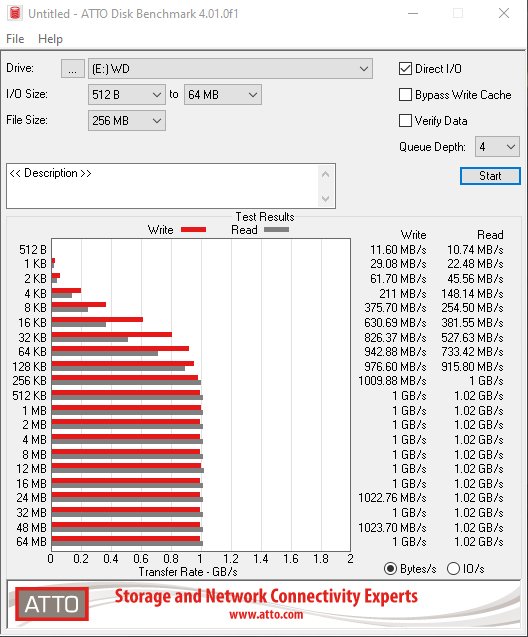
Task: Click the gray Read legend marker
Action: tap(276, 230)
